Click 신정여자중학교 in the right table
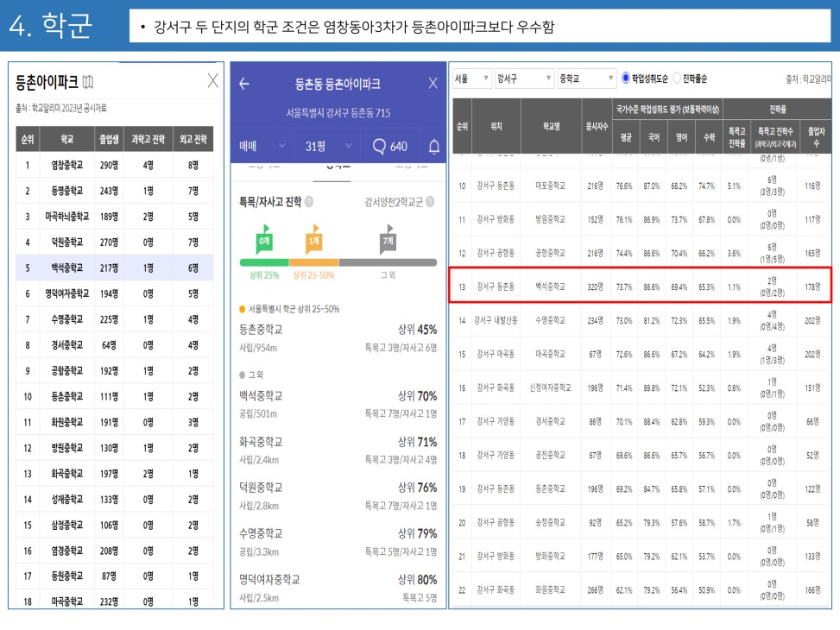Screen dimensions: 840x630 (550, 387)
